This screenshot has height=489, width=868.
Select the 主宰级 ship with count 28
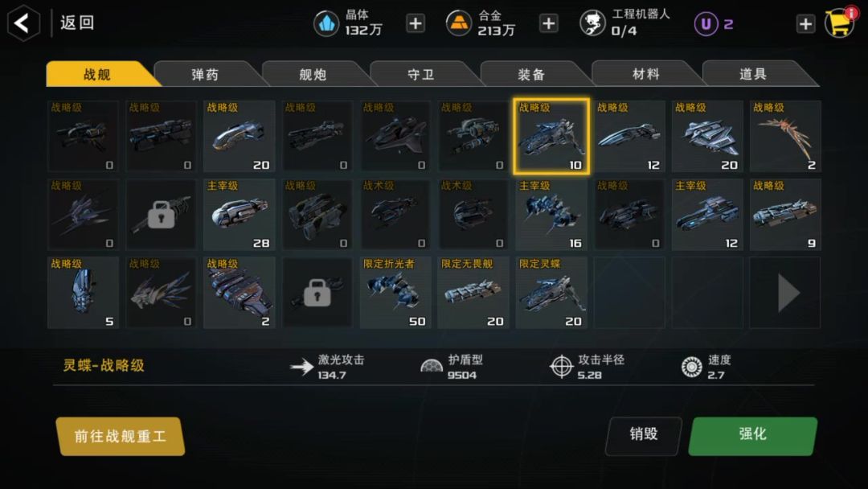(240, 214)
